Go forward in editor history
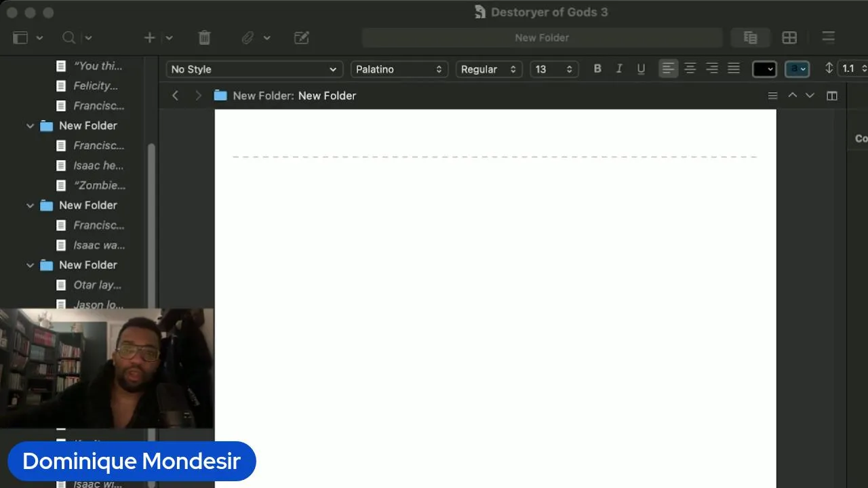The width and height of the screenshot is (868, 488). pyautogui.click(x=198, y=96)
